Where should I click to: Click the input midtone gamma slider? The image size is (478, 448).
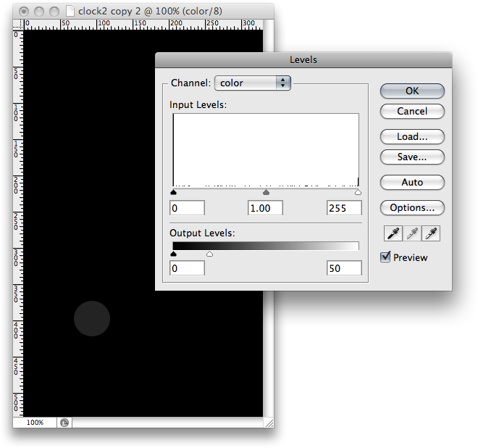point(266,192)
